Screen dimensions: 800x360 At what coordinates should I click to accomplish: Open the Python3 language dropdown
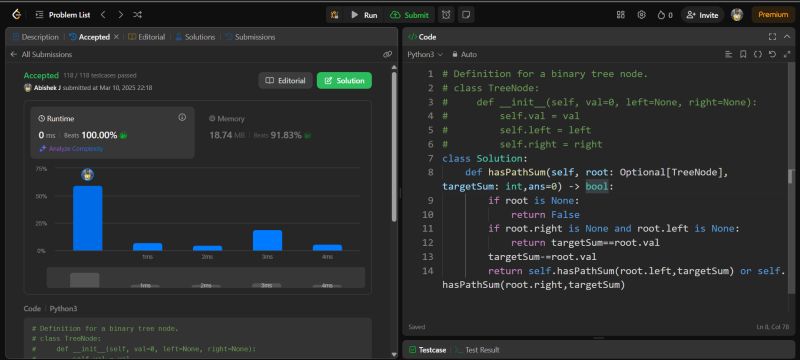425,54
